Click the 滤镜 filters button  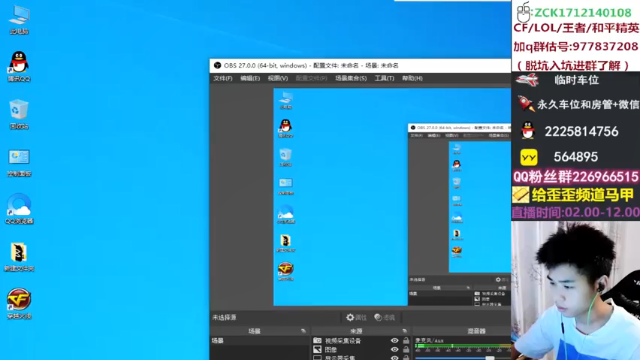384,317
